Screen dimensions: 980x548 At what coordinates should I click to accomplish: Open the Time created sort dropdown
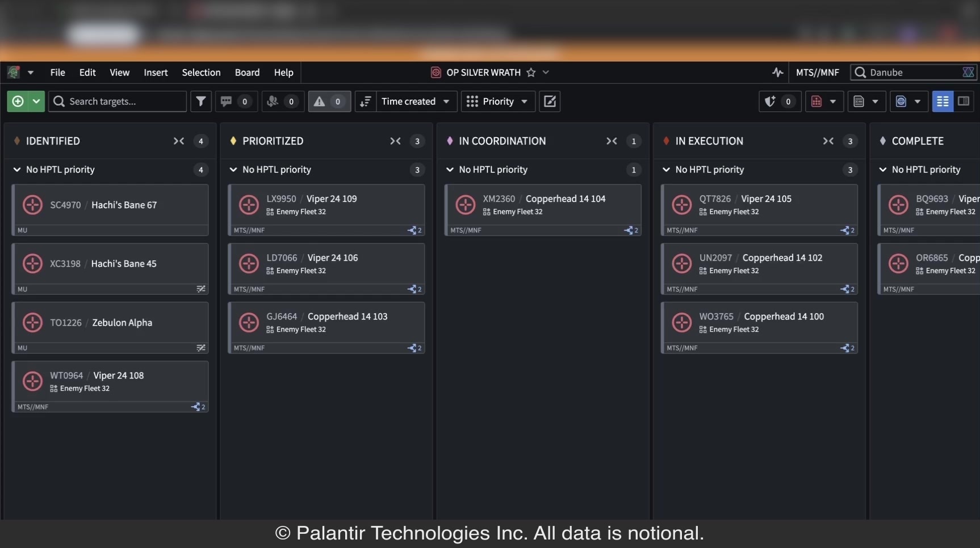tap(416, 102)
